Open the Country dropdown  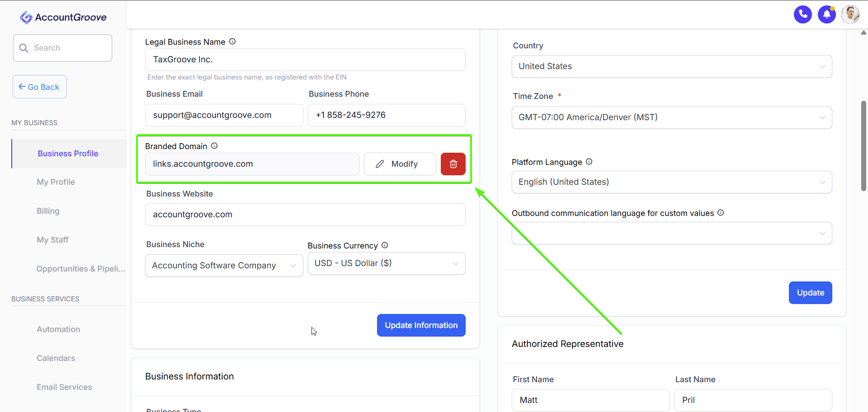672,66
